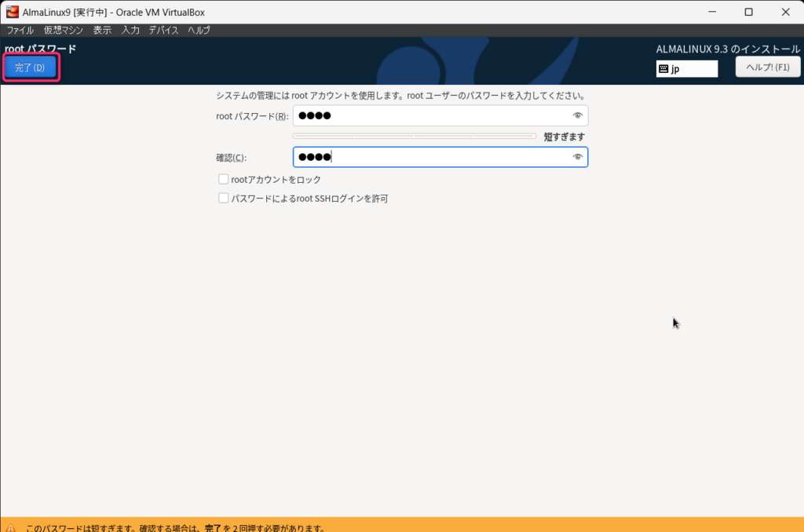This screenshot has height=532, width=804.
Task: Open the 入力 menu
Action: (x=130, y=31)
